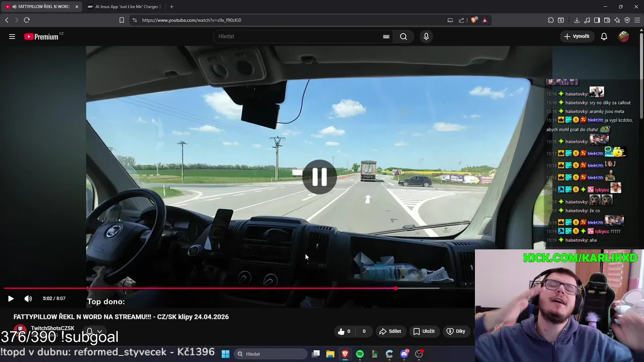Open Discord from the taskbar
This screenshot has width=644, height=362.
404,354
